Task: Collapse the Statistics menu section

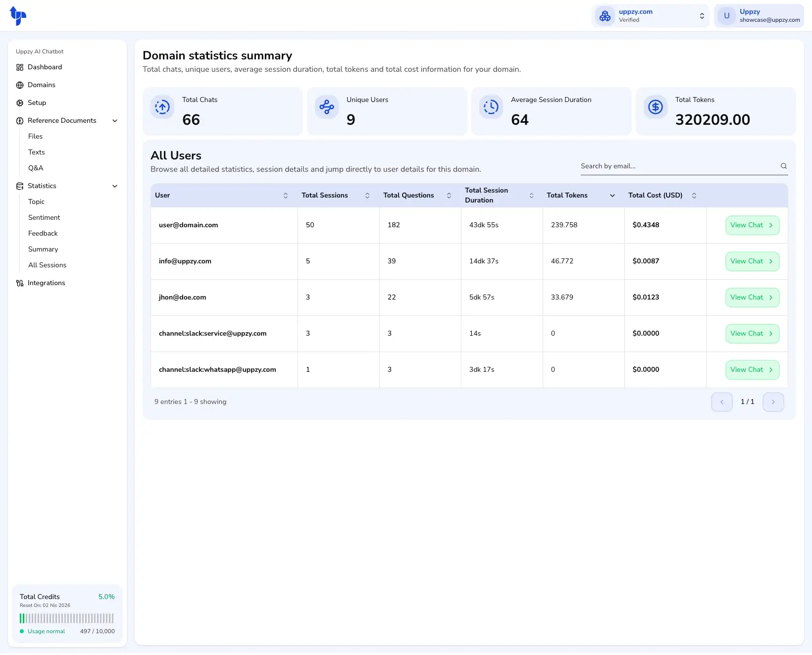Action: [x=115, y=186]
